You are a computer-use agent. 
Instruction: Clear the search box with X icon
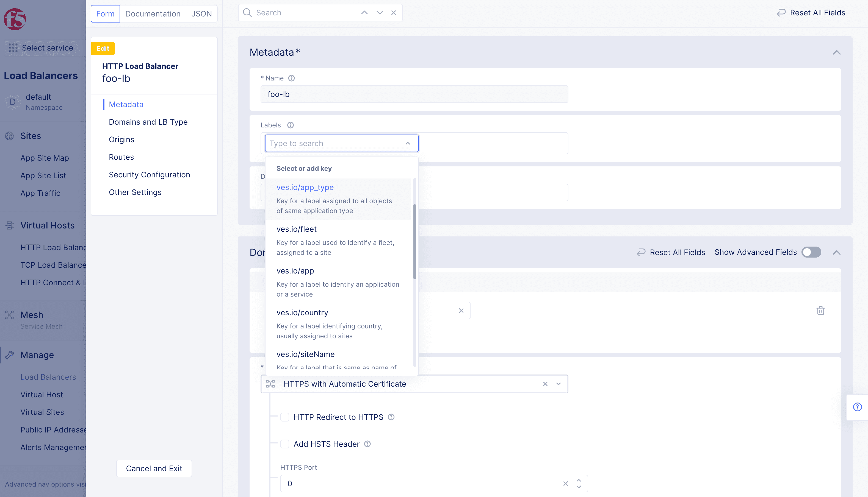pyautogui.click(x=394, y=13)
